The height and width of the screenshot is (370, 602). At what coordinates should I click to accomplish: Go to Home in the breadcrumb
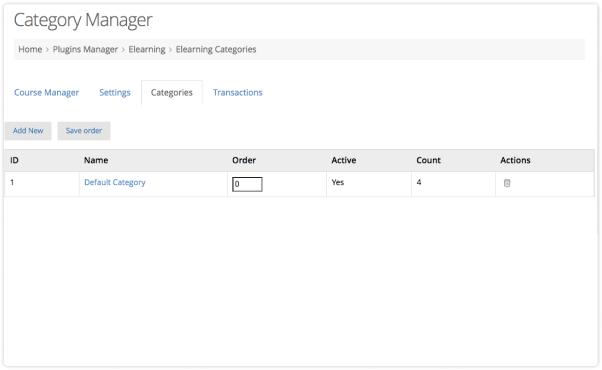30,50
